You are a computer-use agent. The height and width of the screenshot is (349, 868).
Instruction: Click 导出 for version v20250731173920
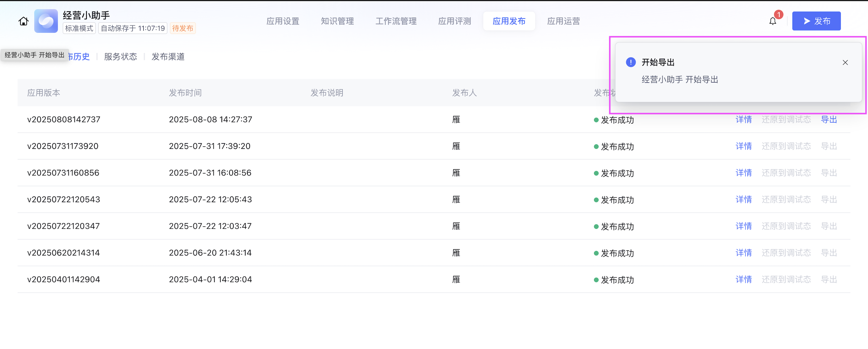tap(829, 146)
